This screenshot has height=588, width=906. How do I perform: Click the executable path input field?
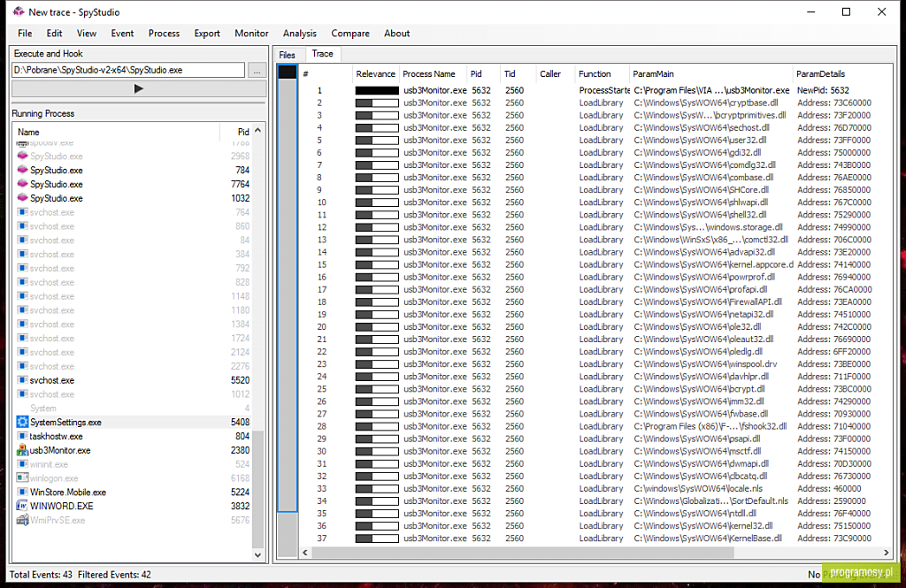(128, 70)
